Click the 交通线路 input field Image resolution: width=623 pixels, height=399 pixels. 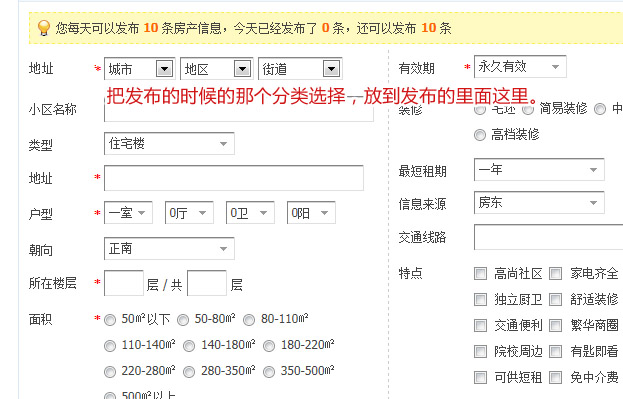548,237
